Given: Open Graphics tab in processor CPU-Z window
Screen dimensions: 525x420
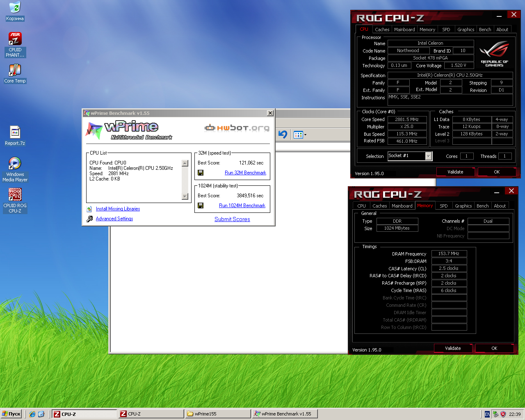Looking at the screenshot, I should (x=466, y=30).
